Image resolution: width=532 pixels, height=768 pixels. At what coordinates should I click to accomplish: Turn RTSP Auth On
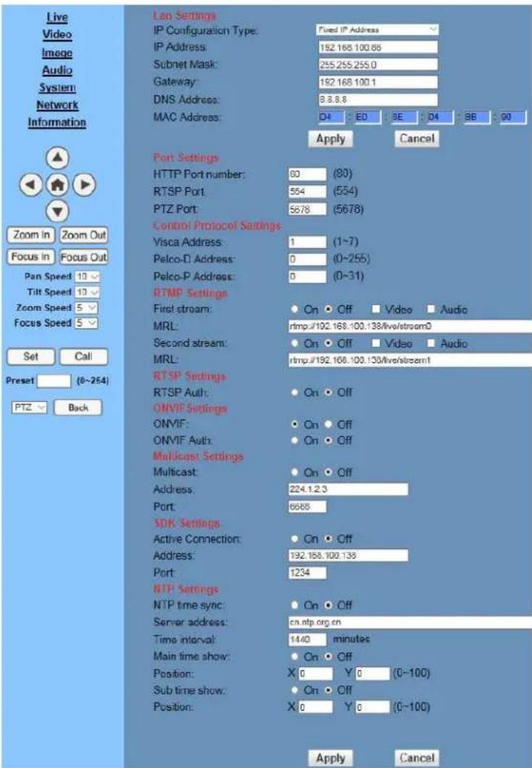coord(295,392)
